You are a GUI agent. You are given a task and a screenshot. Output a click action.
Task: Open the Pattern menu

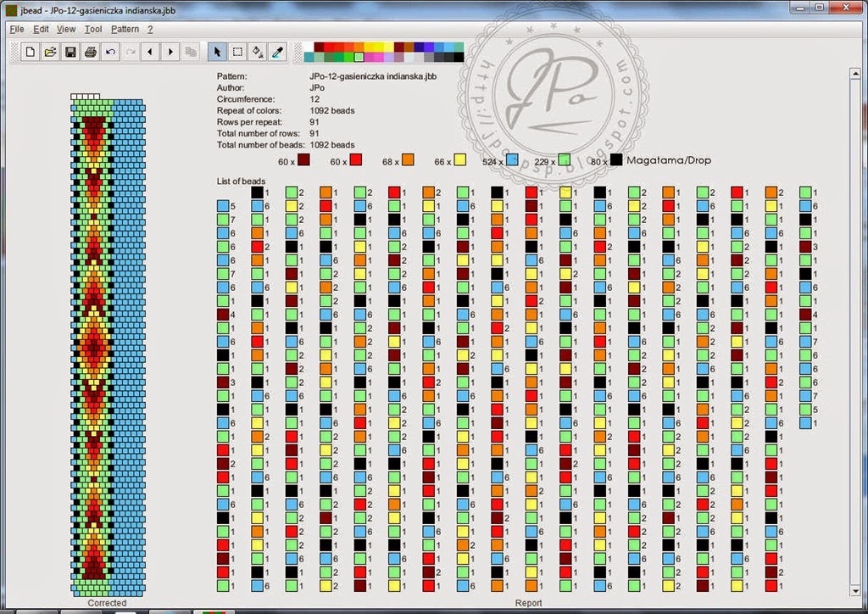[x=125, y=29]
